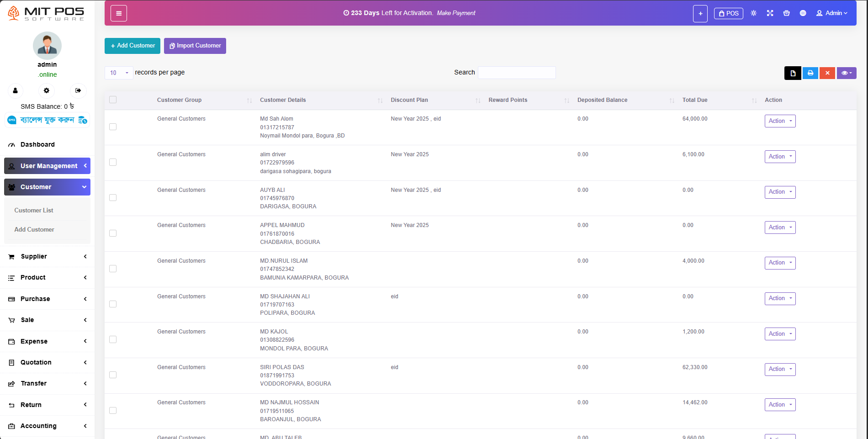
Task: Check the select-all checkbox in table header
Action: coord(113,100)
